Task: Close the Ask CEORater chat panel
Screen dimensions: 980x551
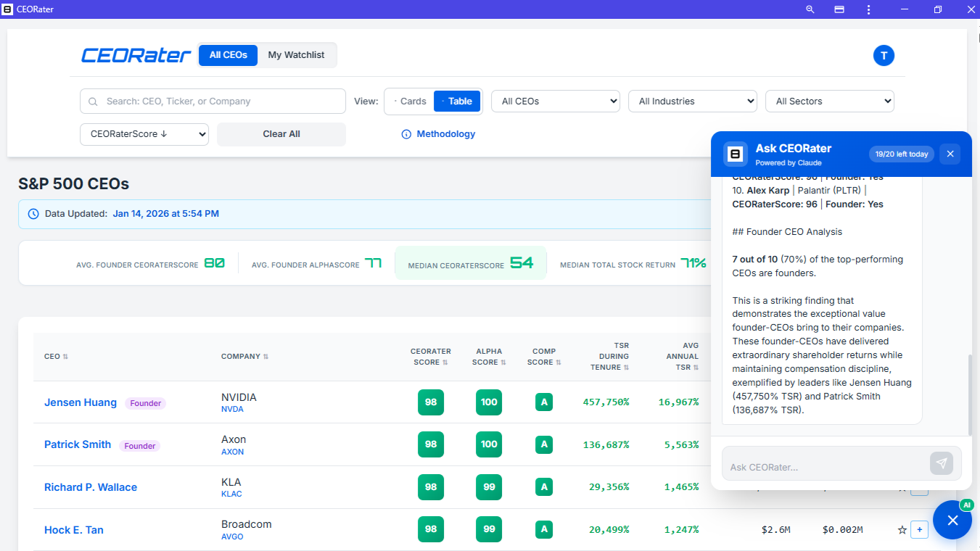Action: 950,154
